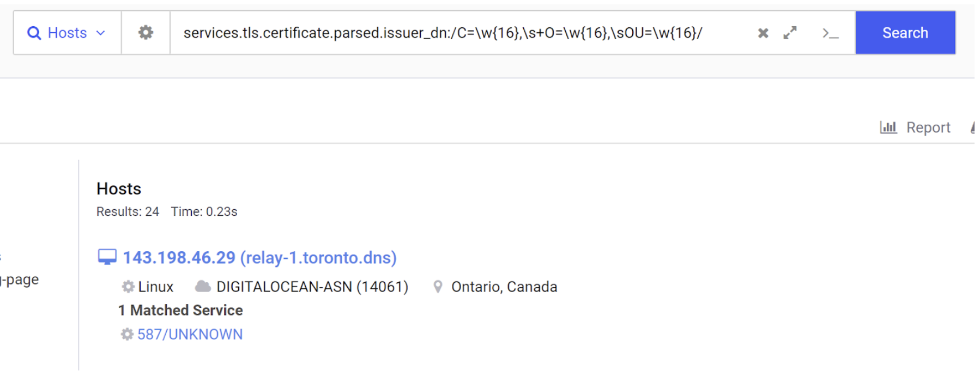Clear the search query with the X icon
Viewport: 980px width, 377px height.
pyautogui.click(x=763, y=33)
